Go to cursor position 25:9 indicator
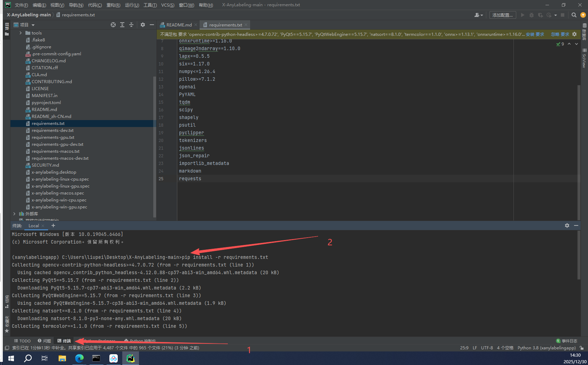The height and width of the screenshot is (365, 588). (x=464, y=348)
